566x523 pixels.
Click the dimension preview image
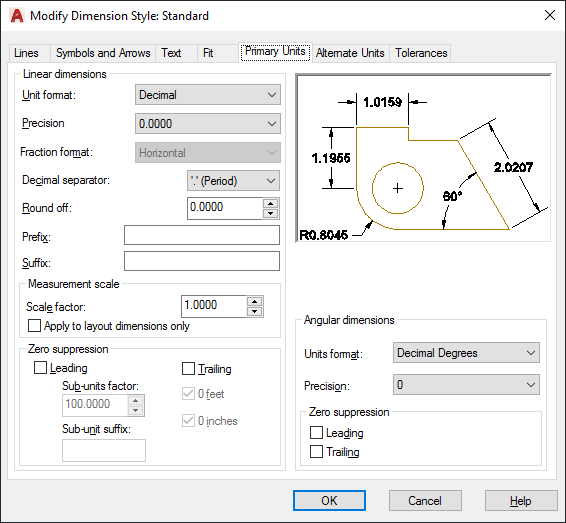point(423,158)
